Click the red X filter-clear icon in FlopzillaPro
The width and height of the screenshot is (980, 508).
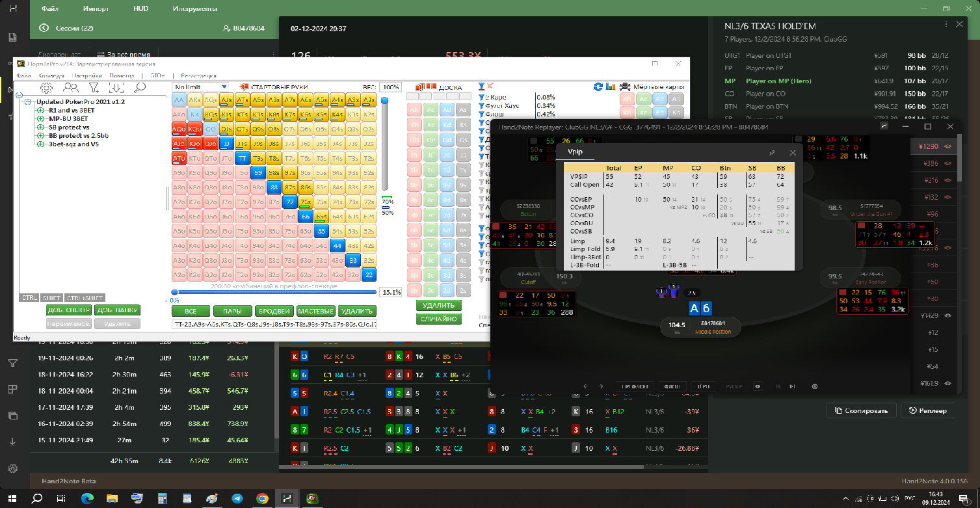[490, 86]
